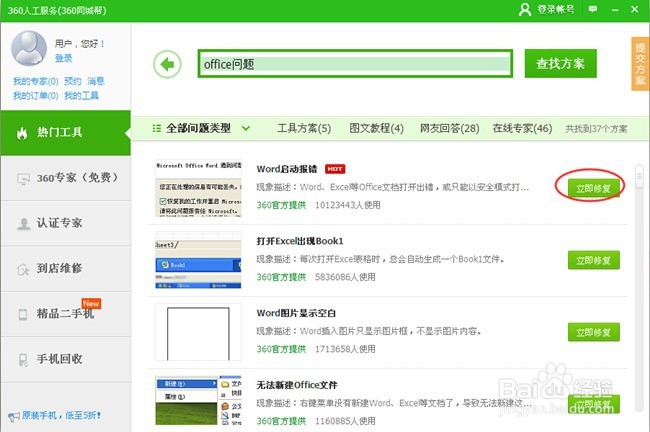Click 立即修复 for 打开Excel出现Book1

[x=594, y=260]
